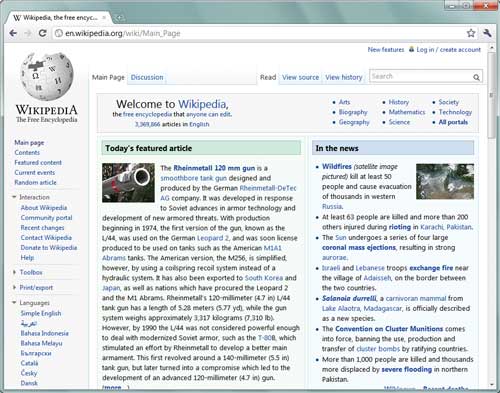Expand the Toolbox sidebar section
Image resolution: width=500 pixels, height=393 pixels.
tap(14, 272)
